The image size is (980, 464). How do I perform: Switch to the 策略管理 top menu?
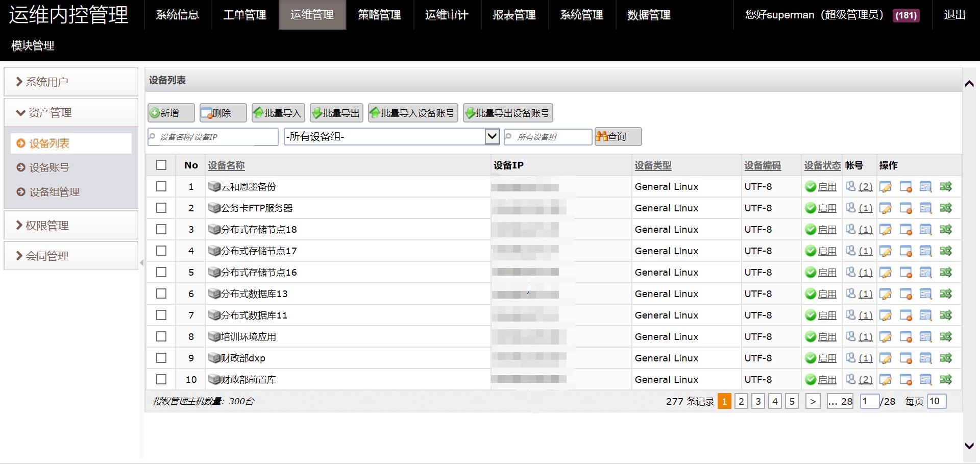pos(379,15)
